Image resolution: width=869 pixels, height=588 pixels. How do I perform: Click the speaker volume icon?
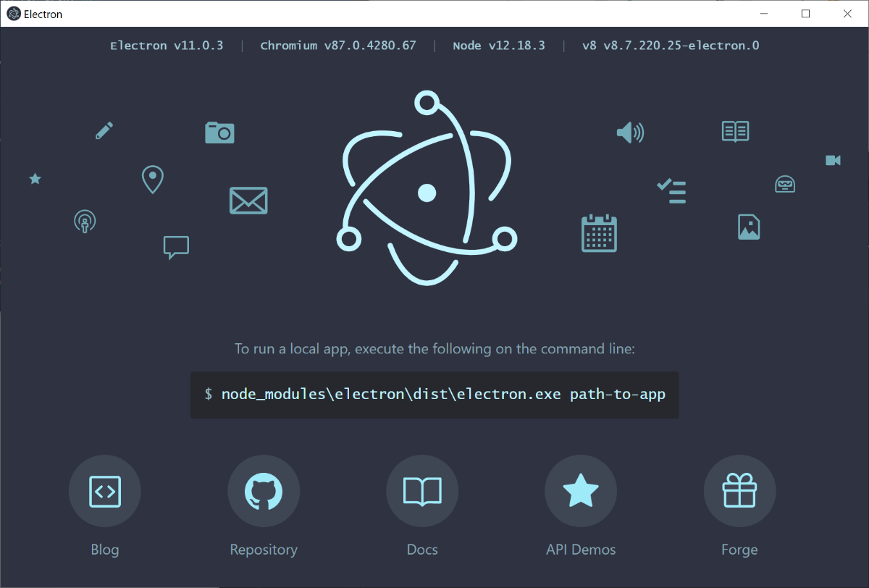(630, 133)
